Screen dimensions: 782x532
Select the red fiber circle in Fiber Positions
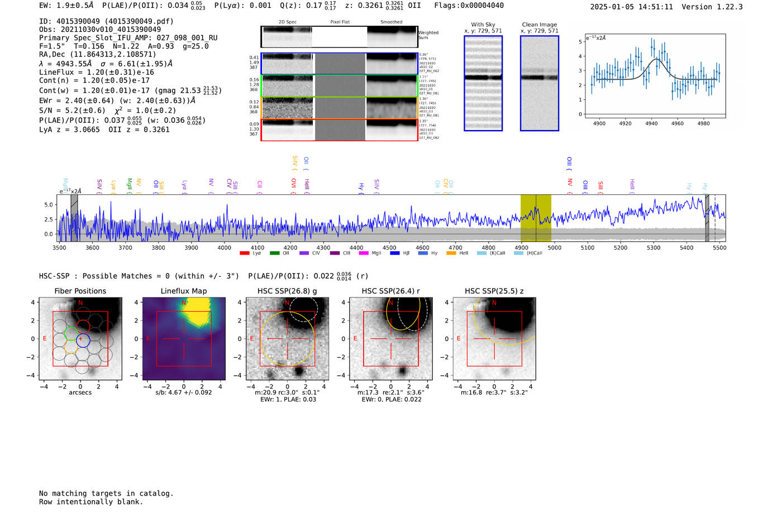tap(83, 326)
